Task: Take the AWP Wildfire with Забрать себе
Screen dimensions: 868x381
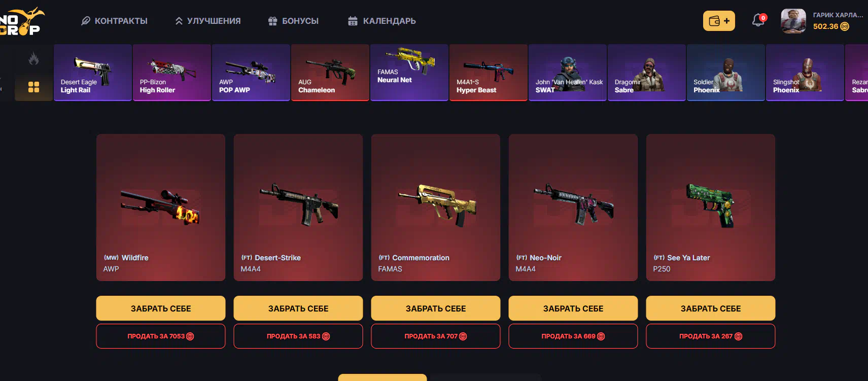Action: (x=161, y=308)
